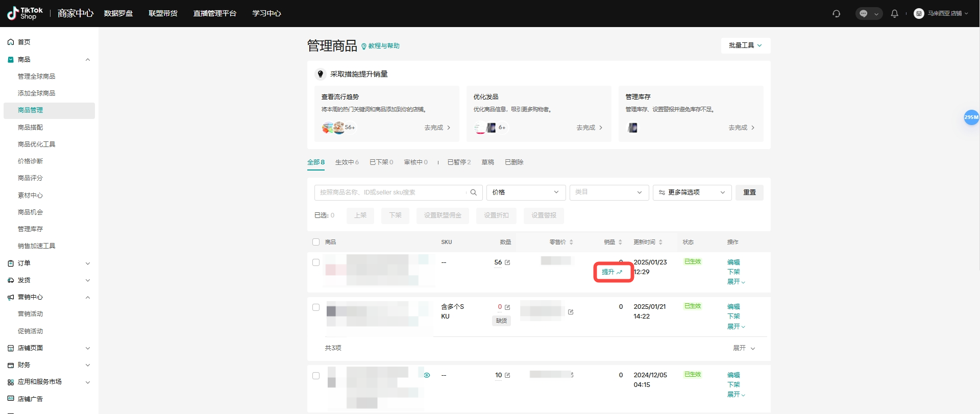Click the 提升 link in first row
The height and width of the screenshot is (414, 980).
click(x=612, y=272)
